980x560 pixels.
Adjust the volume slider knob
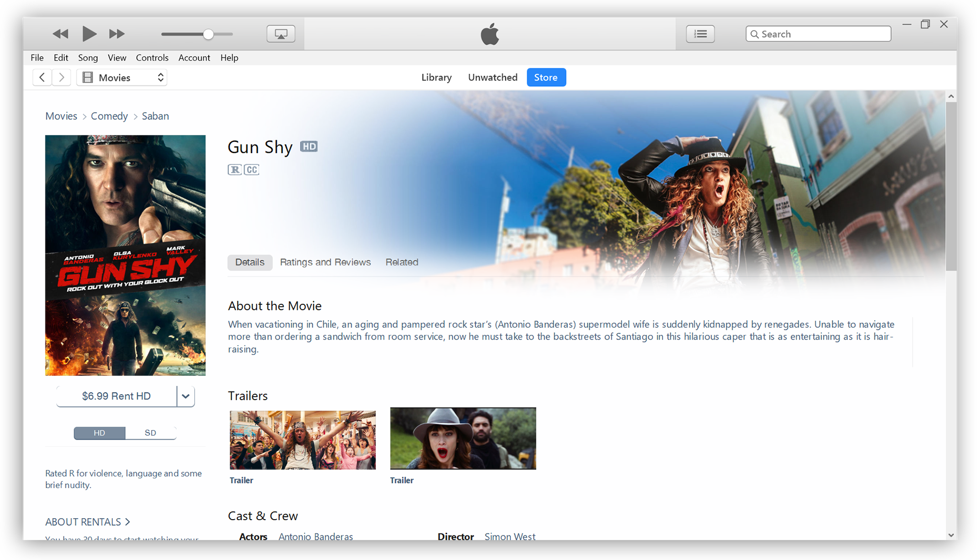tap(208, 34)
